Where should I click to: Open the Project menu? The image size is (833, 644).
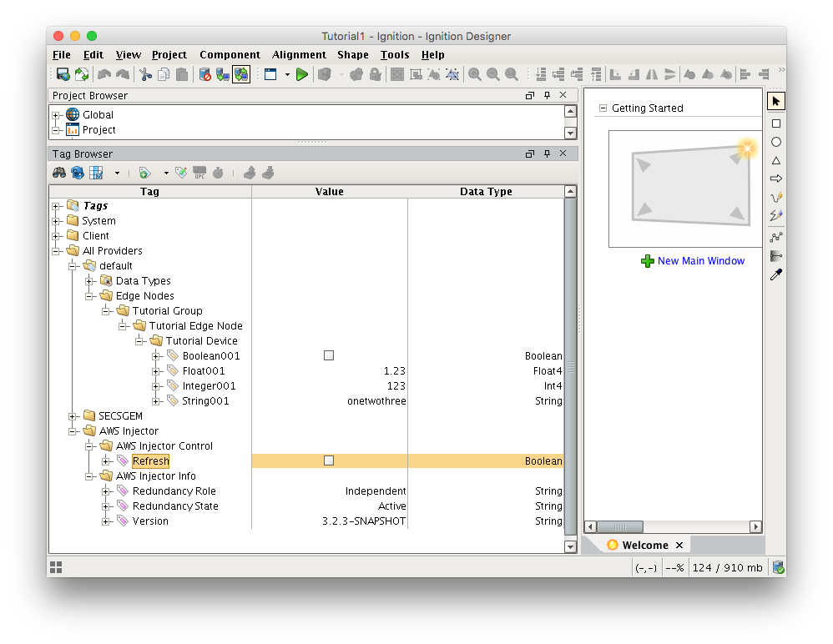click(169, 55)
